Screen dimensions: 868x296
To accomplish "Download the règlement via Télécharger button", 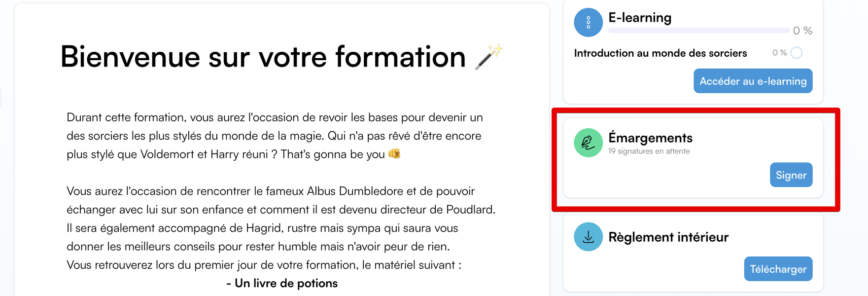I will click(x=778, y=269).
